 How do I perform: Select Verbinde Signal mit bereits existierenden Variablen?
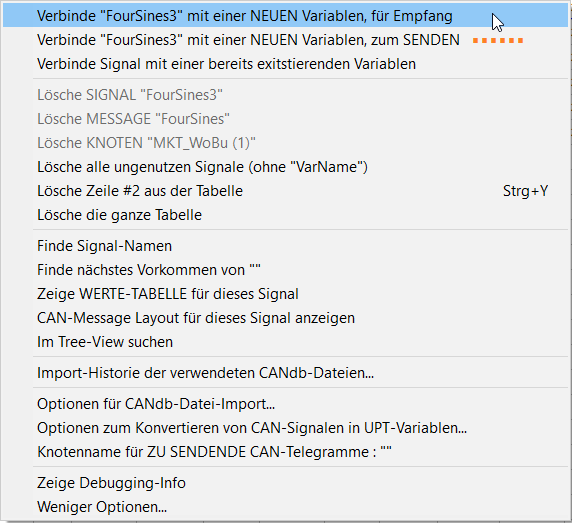pos(286,64)
